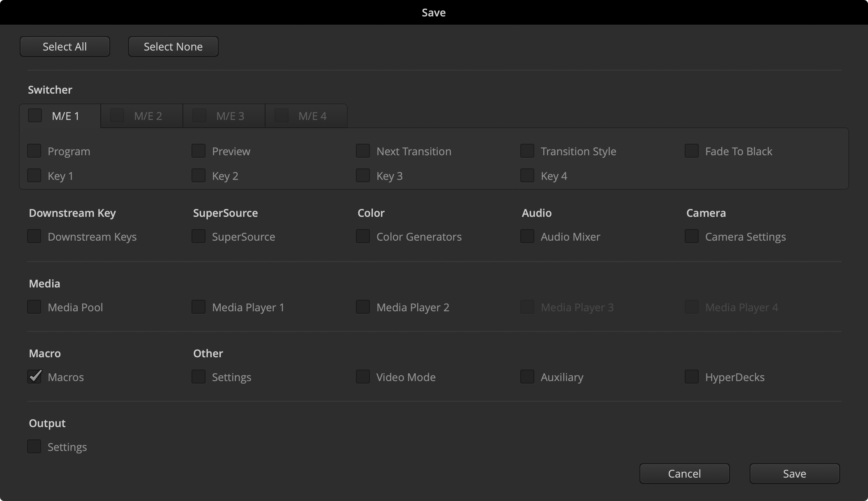Switch to the M/E 1 tab

[66, 116]
